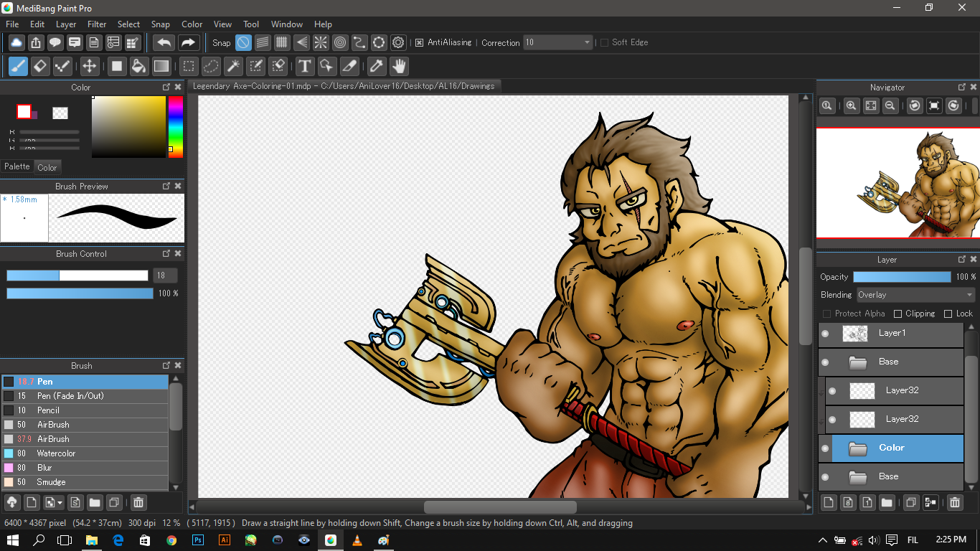Select the Move tool
The height and width of the screenshot is (551, 980).
(89, 67)
